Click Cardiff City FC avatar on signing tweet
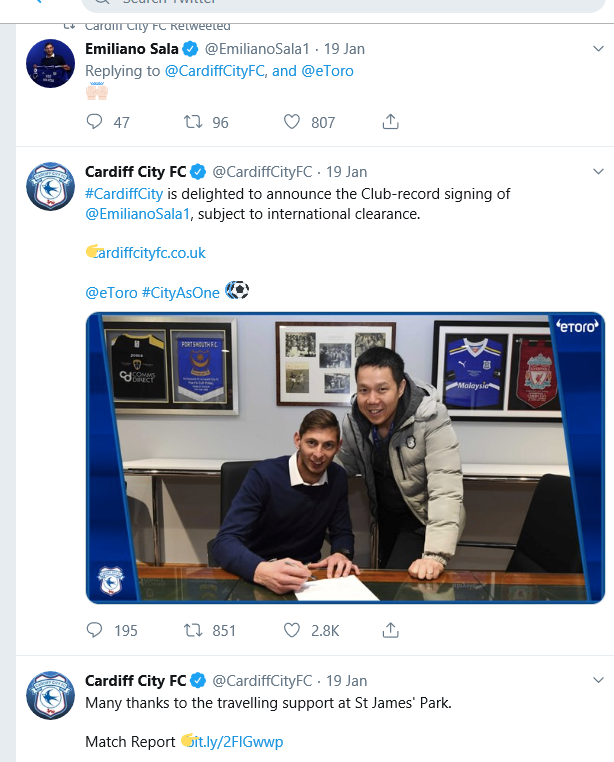 pyautogui.click(x=50, y=186)
